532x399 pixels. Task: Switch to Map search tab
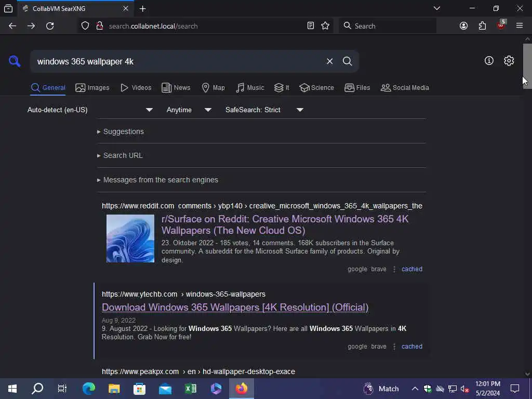213,87
